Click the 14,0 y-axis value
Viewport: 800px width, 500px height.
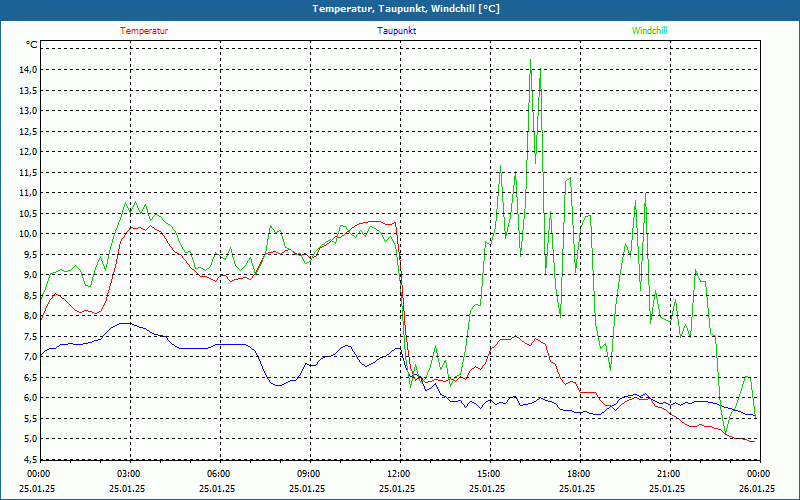pyautogui.click(x=29, y=70)
